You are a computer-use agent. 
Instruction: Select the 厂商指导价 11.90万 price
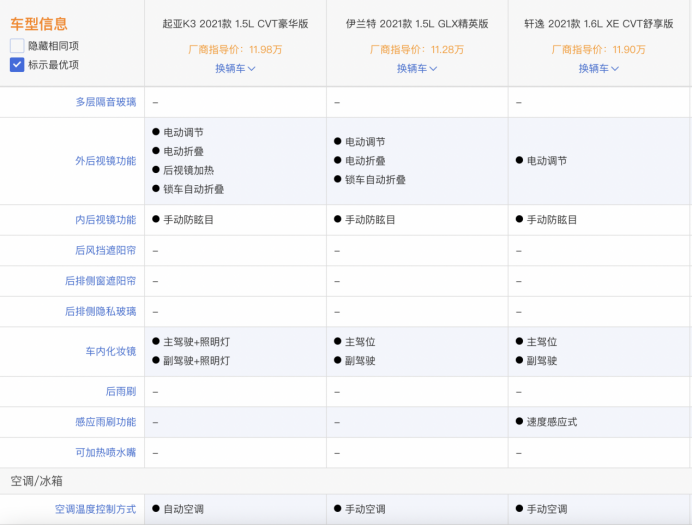coord(599,49)
